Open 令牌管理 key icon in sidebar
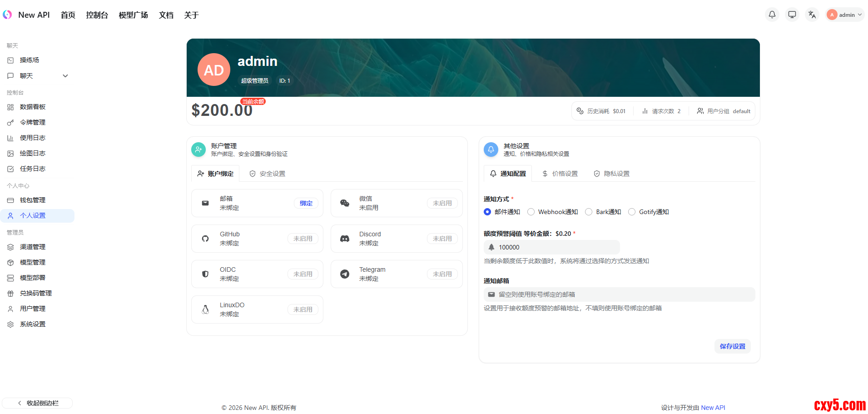This screenshot has width=868, height=414. pos(10,123)
